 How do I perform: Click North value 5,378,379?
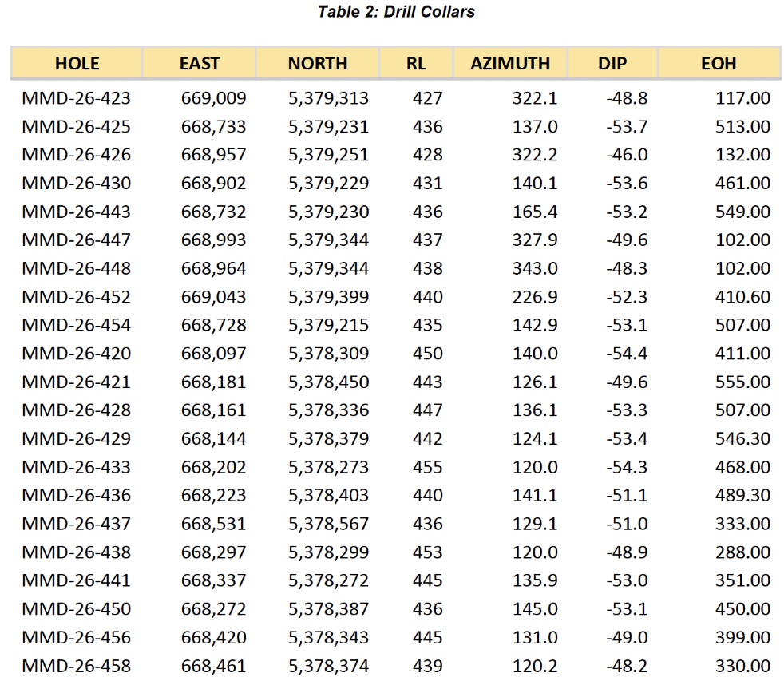(x=328, y=438)
